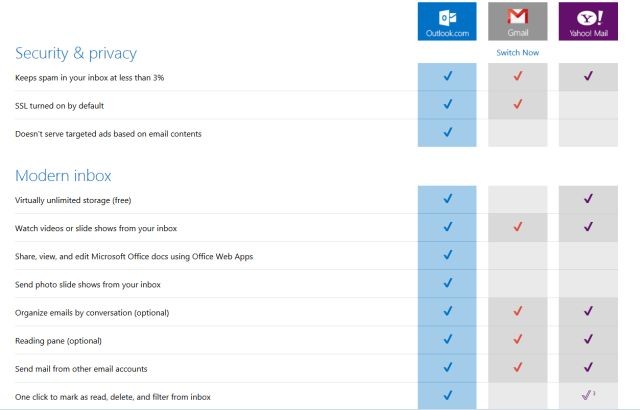The height and width of the screenshot is (410, 640).
Task: Click the Outlook.com logo icon
Action: point(447,18)
